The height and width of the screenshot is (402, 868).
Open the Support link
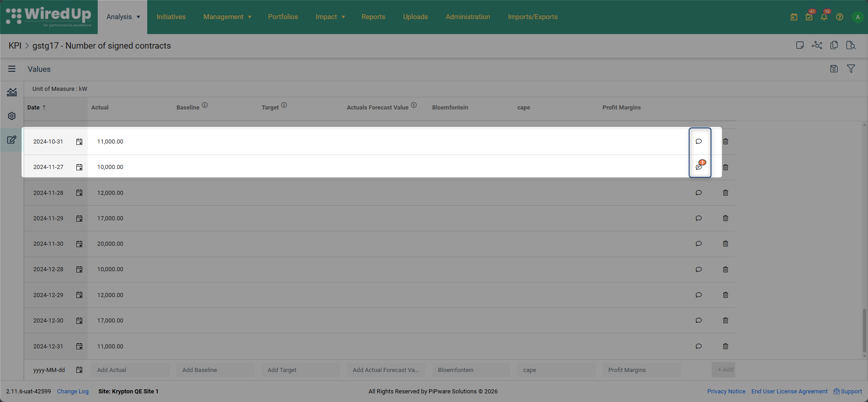[848, 391]
